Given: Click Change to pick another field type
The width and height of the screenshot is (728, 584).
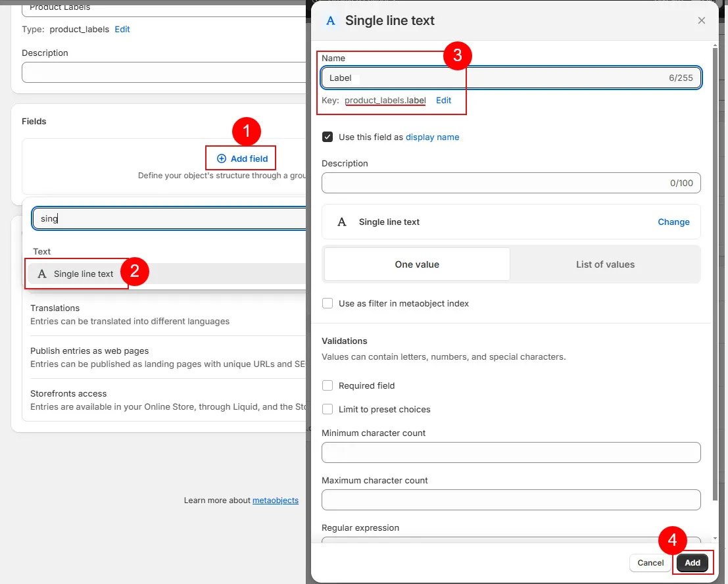Looking at the screenshot, I should tap(673, 222).
